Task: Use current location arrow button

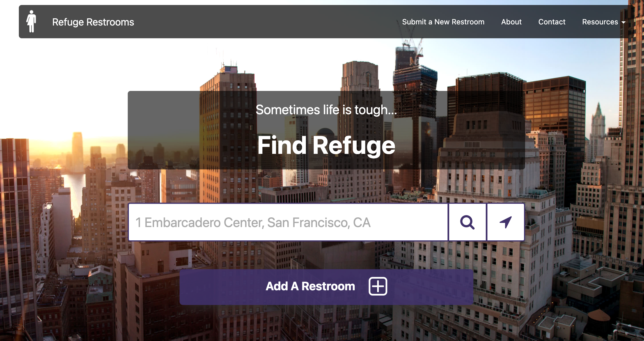Action: click(505, 222)
